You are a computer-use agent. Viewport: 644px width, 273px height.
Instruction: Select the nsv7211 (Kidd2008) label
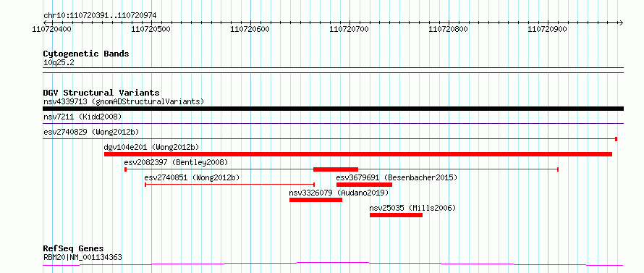pos(82,117)
